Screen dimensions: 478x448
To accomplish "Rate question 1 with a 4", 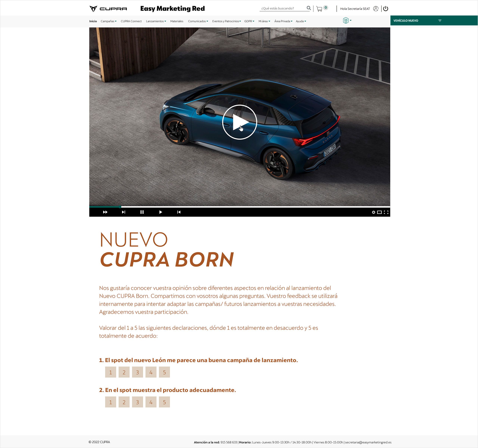I will pyautogui.click(x=151, y=372).
